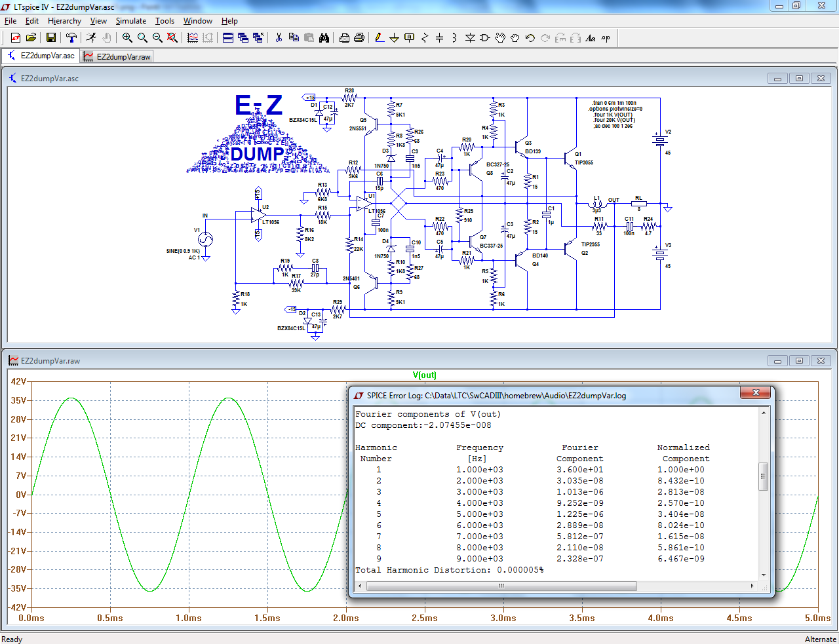Open the Help menu
839x644 pixels.
(229, 21)
